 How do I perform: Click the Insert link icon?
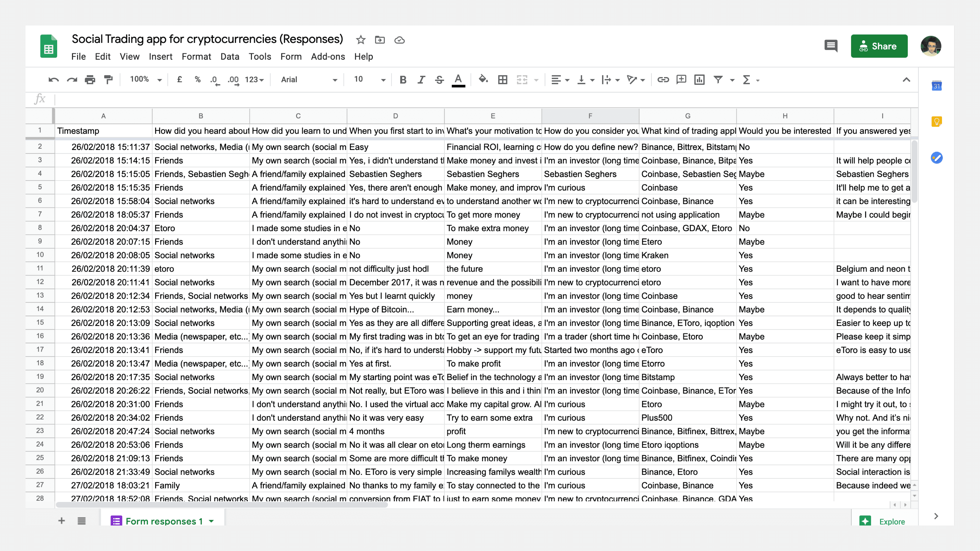(663, 80)
